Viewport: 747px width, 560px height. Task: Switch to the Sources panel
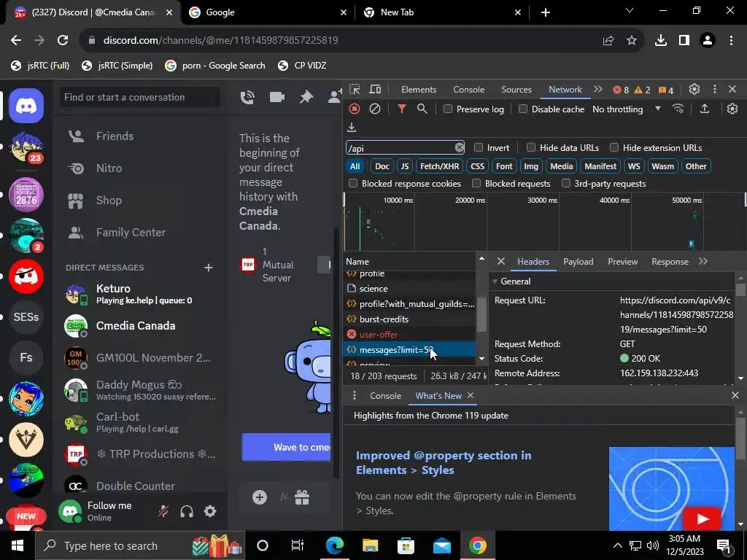516,90
